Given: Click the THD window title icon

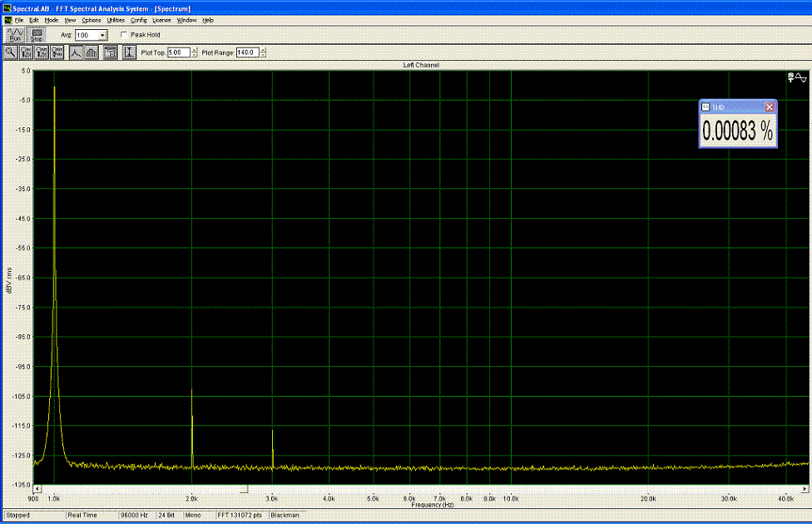Looking at the screenshot, I should [706, 107].
